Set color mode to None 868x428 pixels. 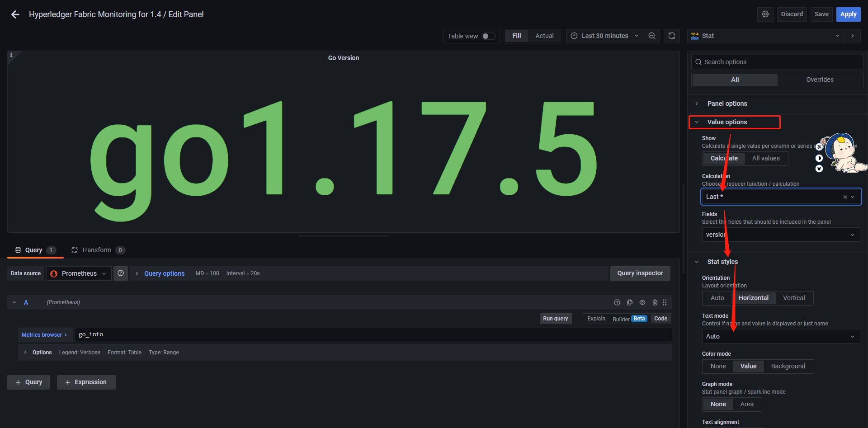[x=718, y=367]
